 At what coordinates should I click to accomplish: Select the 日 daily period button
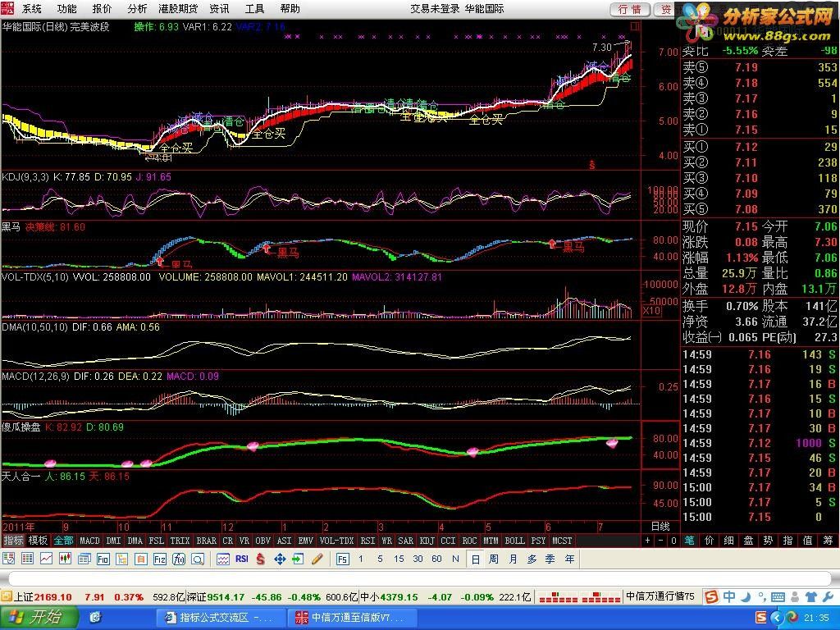[475, 559]
